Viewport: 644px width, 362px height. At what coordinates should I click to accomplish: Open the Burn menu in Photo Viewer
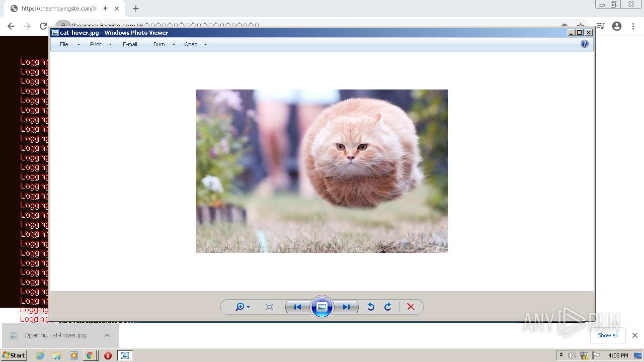(159, 44)
